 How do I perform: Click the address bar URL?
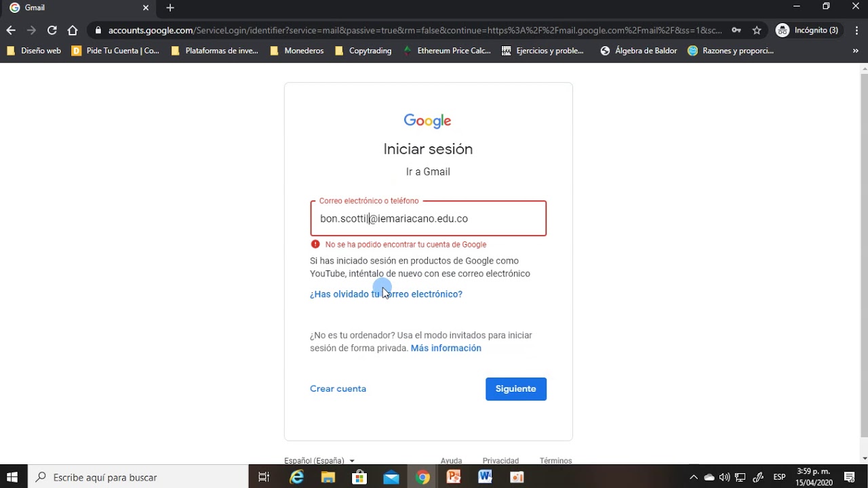point(415,30)
